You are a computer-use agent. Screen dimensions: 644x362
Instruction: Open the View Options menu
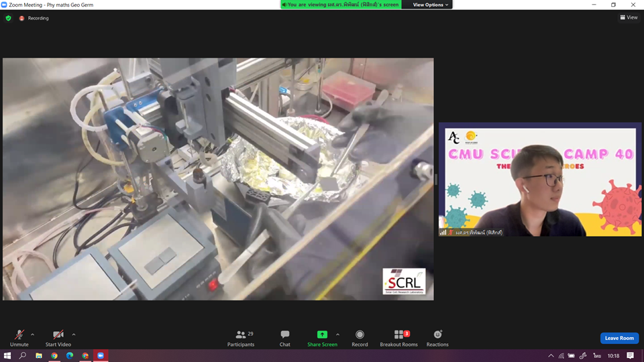431,5
